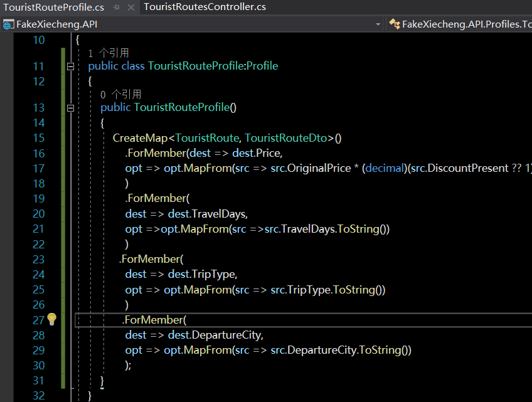
Task: Pin the TouristRouteProfile.cs tab
Action: coord(117,7)
